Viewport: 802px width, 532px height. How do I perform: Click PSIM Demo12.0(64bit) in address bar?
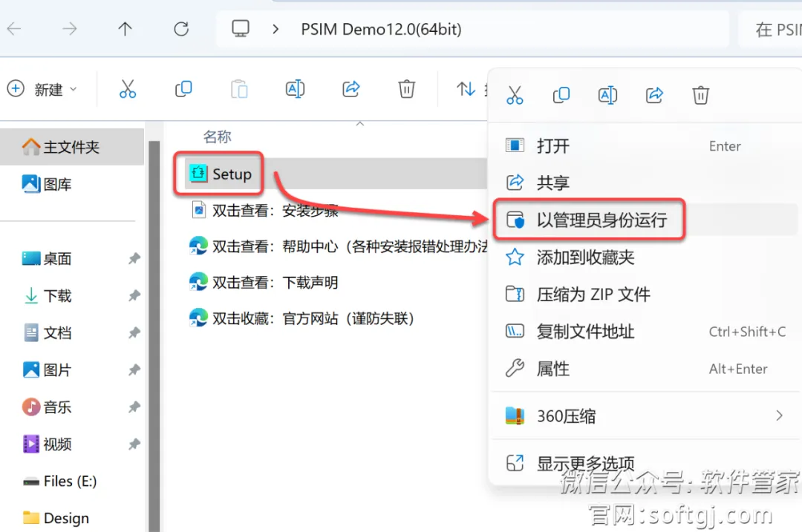[381, 29]
